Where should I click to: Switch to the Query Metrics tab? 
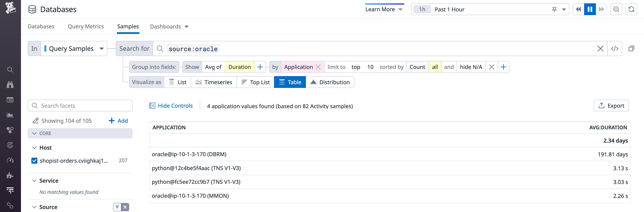coord(86,26)
